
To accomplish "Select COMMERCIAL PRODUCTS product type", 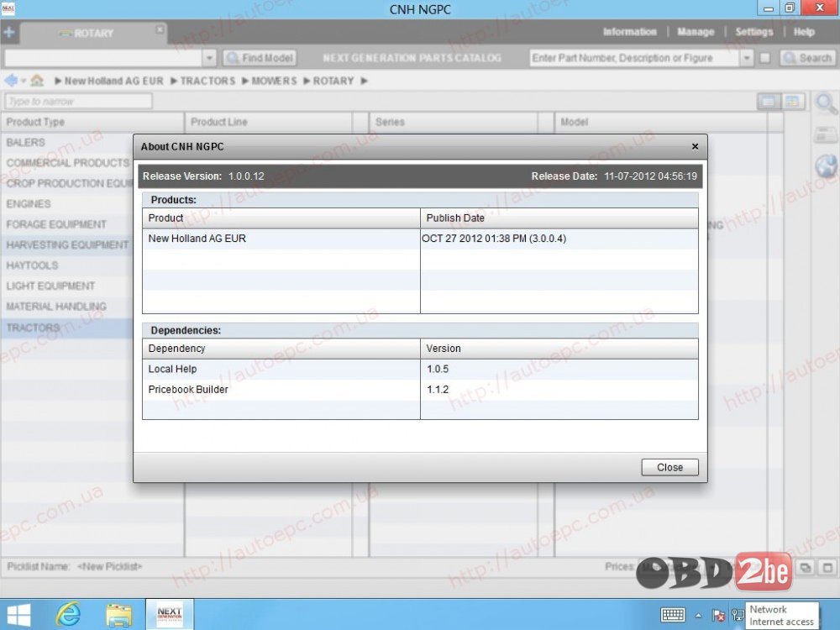I will (67, 163).
